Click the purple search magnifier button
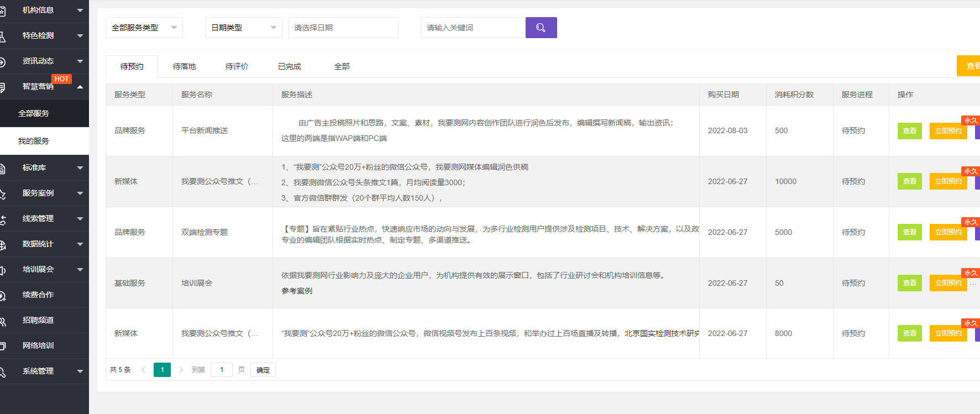Screen dimensions: 980x414 click(x=541, y=28)
